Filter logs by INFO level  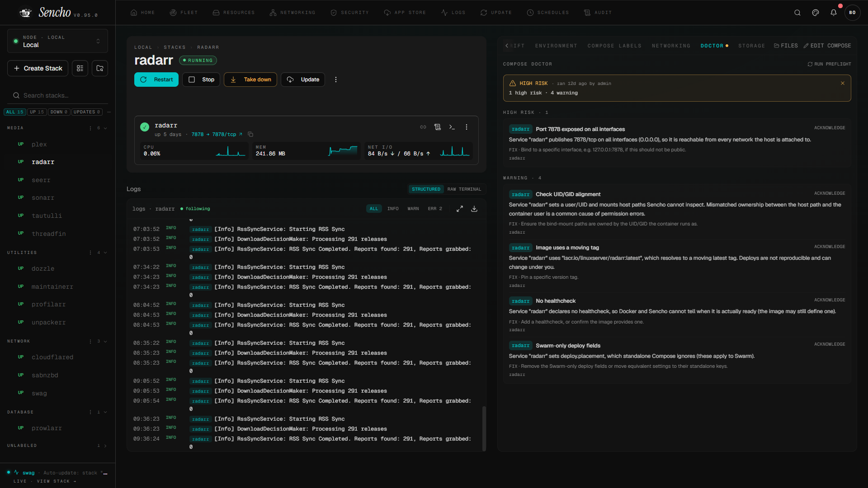click(393, 209)
